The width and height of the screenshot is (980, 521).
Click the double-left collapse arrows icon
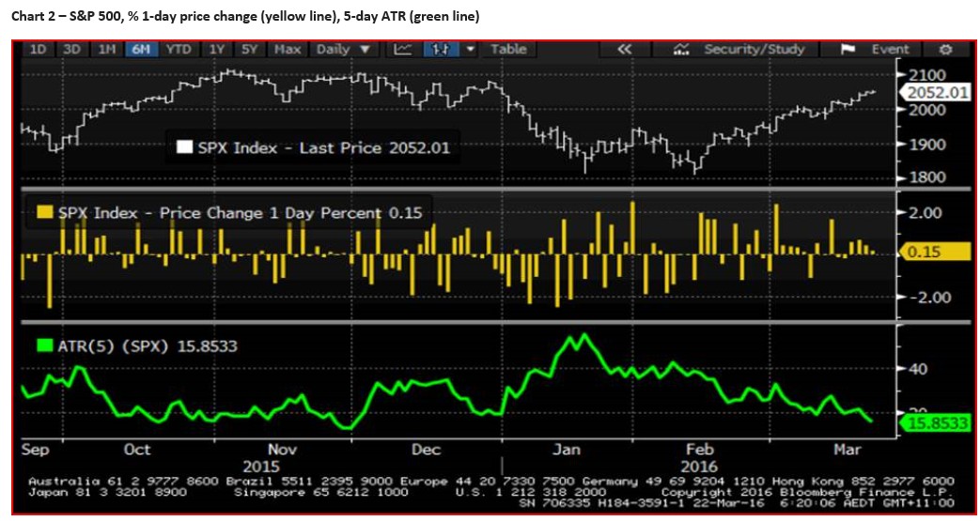click(x=624, y=50)
